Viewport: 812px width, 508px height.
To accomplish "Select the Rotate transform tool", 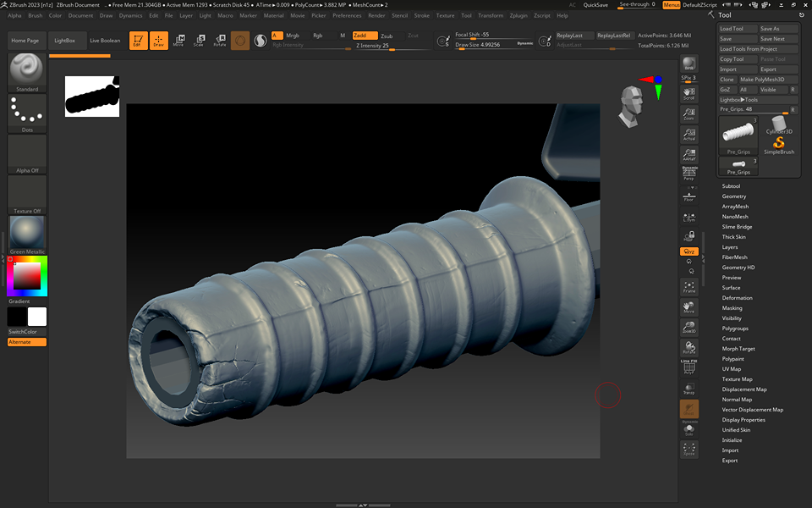I will (220, 40).
